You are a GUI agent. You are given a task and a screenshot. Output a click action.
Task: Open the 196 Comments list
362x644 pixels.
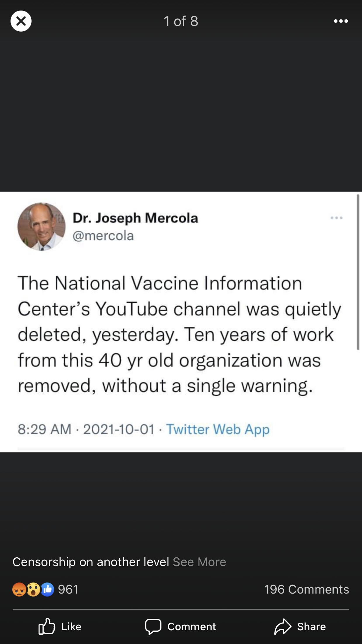(306, 590)
